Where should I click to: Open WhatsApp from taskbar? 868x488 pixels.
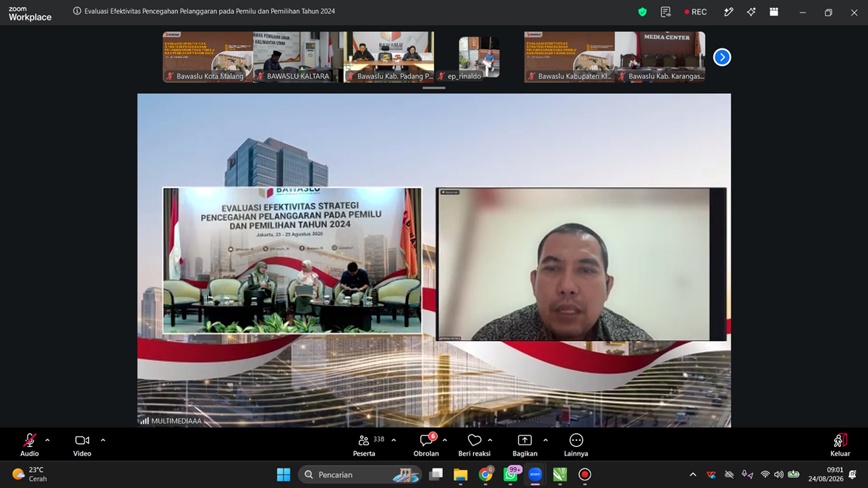(x=511, y=474)
